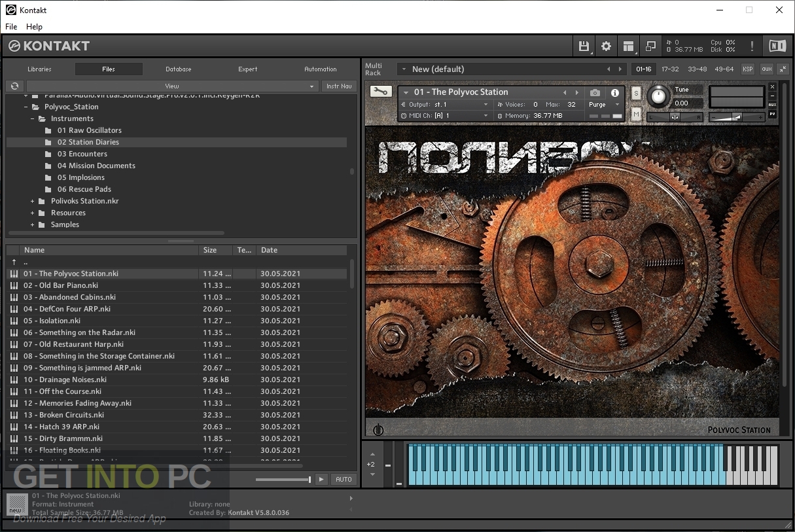Viewport: 795px width, 532px height.
Task: Click the Kontakt logo in header
Action: (x=49, y=46)
